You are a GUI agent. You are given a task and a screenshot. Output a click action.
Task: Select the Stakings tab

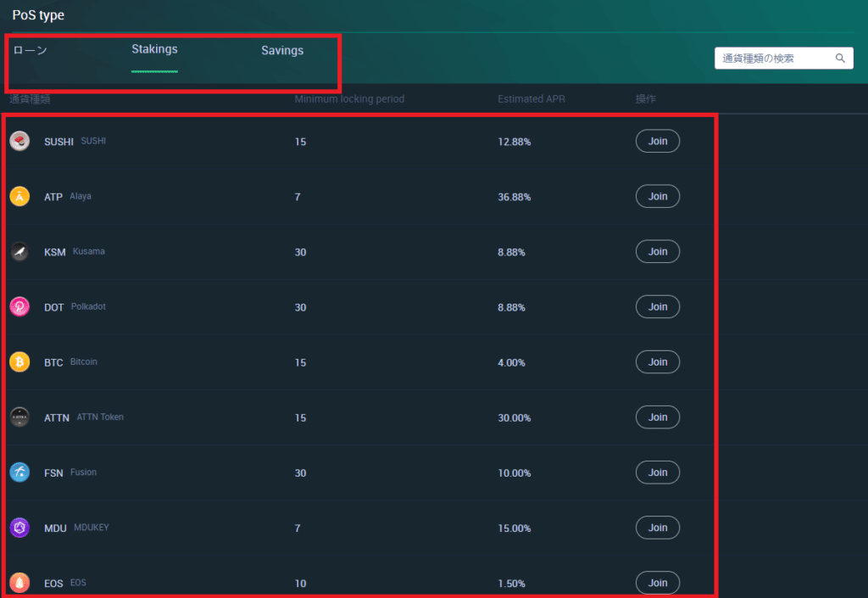coord(154,49)
